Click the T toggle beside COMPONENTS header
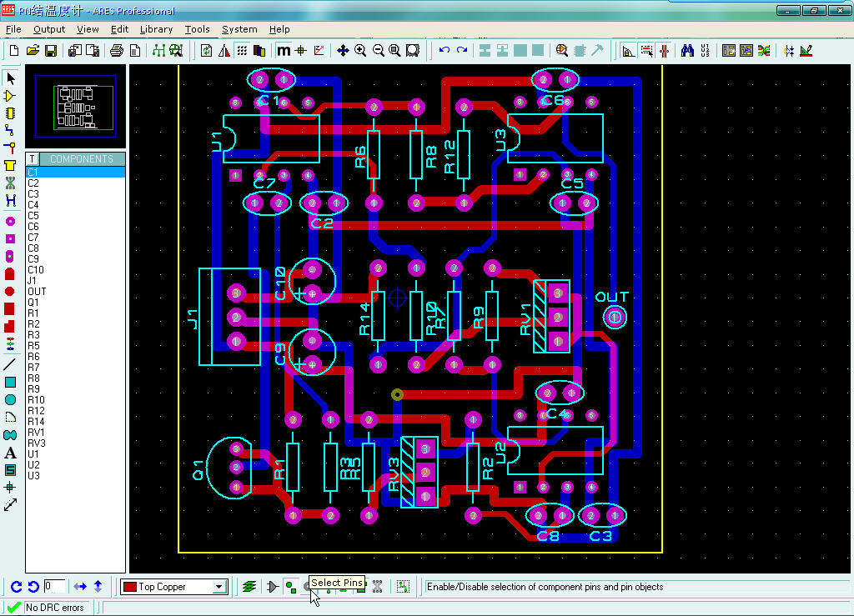 pyautogui.click(x=33, y=159)
